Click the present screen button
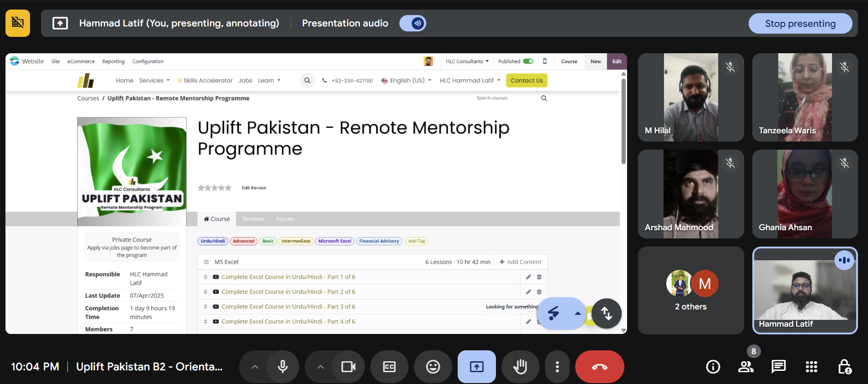868x384 pixels. click(477, 367)
